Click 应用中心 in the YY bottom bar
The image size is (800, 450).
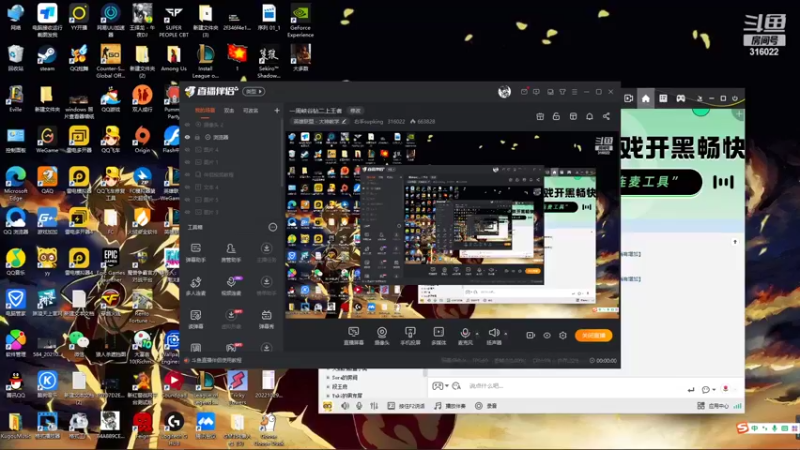(713, 406)
